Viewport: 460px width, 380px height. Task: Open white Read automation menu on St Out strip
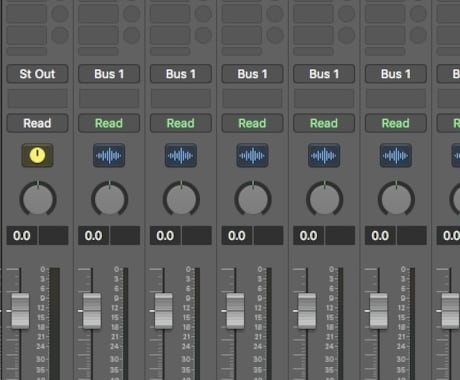point(37,123)
